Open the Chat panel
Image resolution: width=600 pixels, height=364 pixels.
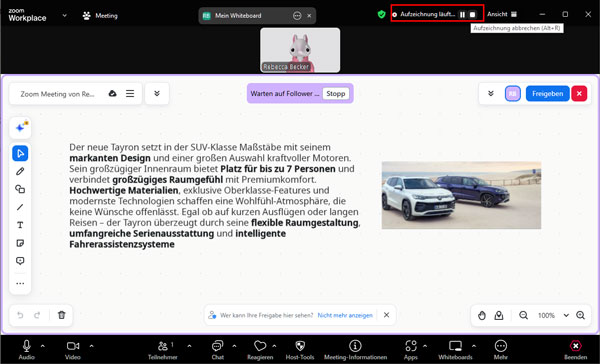click(x=217, y=349)
